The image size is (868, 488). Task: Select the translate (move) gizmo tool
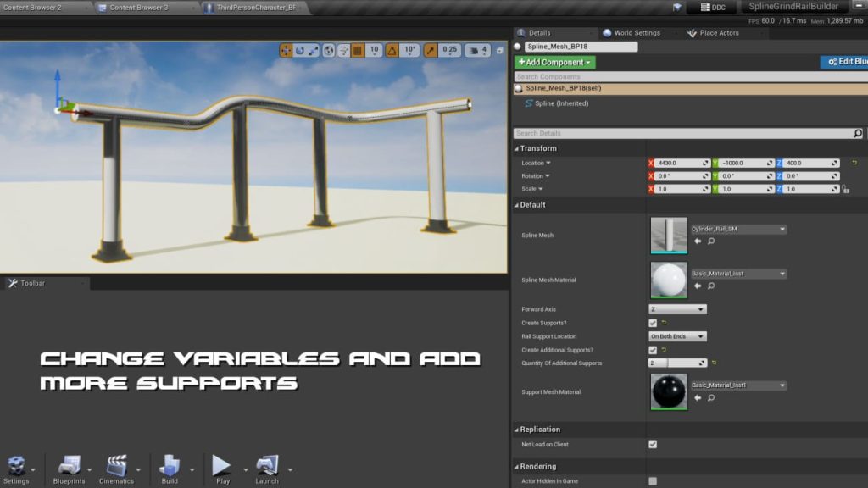tap(286, 50)
